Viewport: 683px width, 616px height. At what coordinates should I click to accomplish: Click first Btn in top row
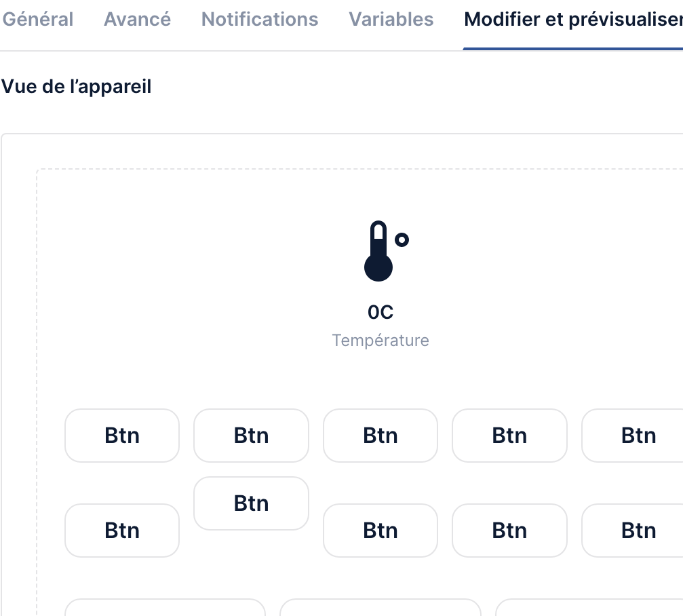[122, 436]
